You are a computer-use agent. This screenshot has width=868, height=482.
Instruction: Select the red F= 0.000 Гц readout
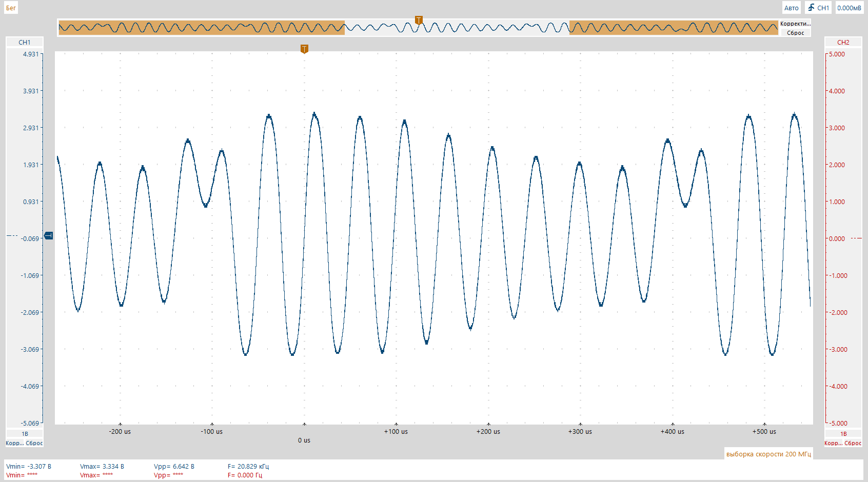[245, 475]
